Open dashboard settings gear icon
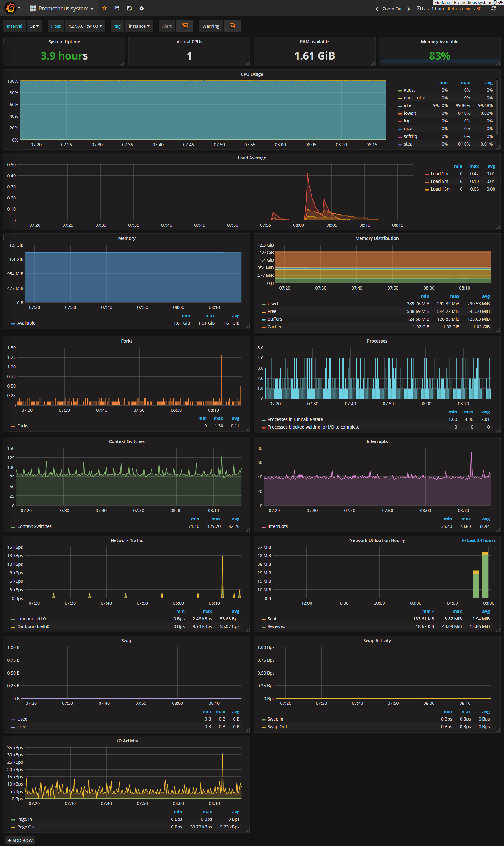The width and height of the screenshot is (504, 846). coord(142,9)
